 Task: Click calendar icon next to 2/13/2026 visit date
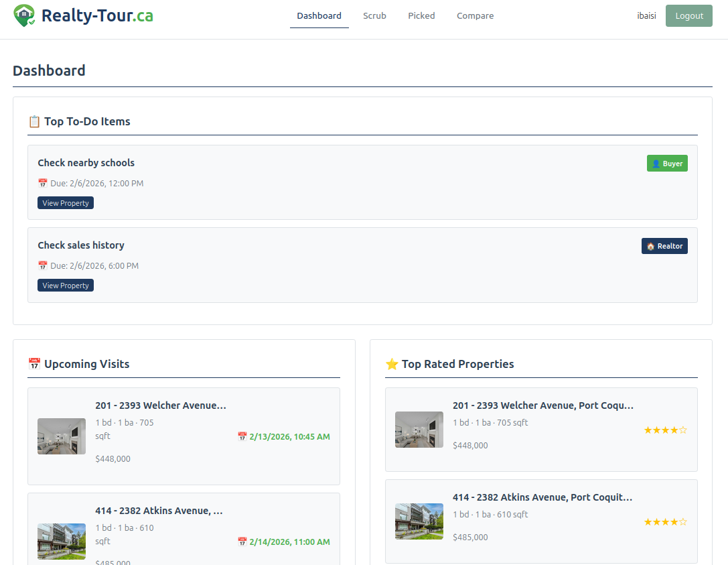coord(242,437)
